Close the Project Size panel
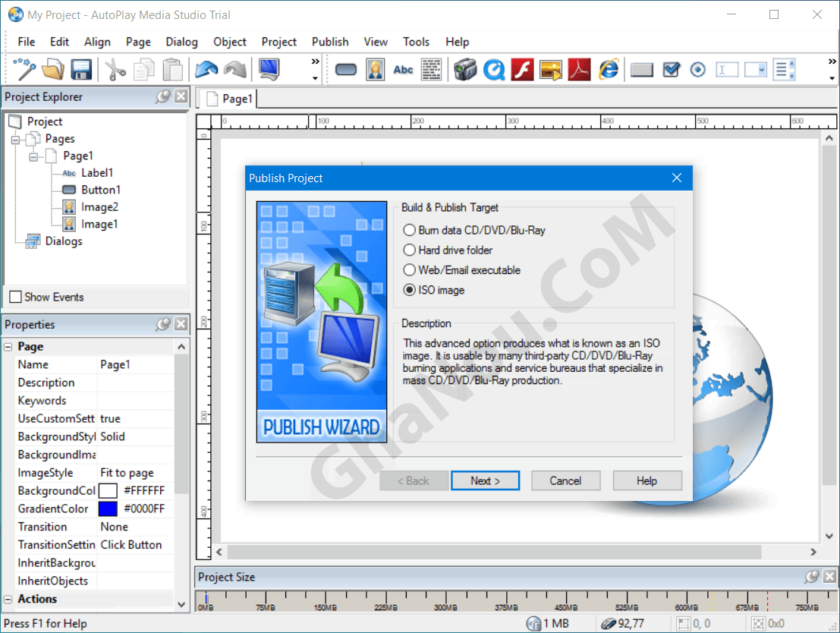 [x=829, y=577]
